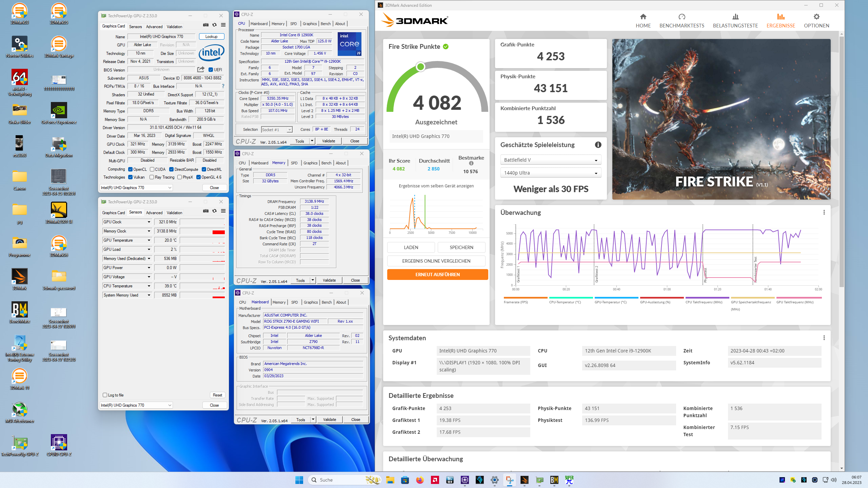Toggle the PhysX checkbox
Viewport: 868px width, 488px height.
(x=179, y=177)
